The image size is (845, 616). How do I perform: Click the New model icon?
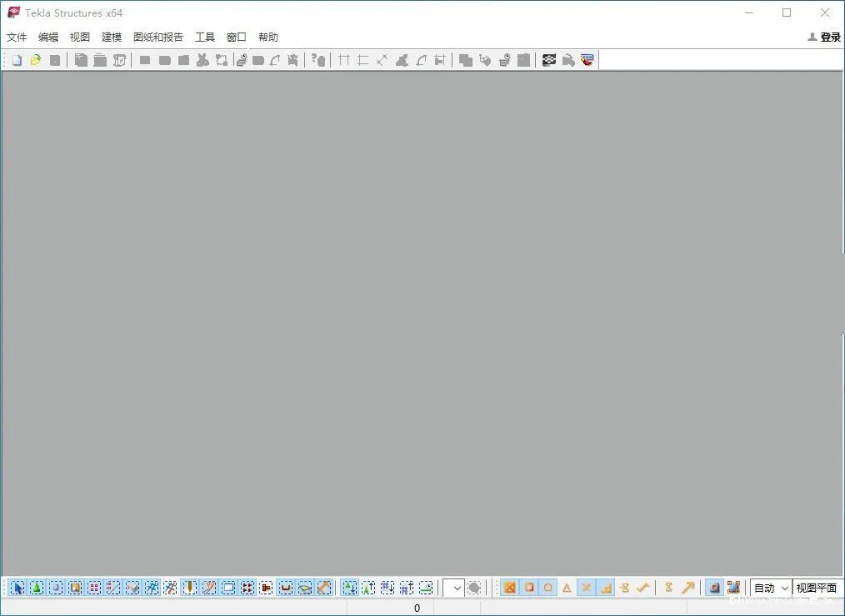click(x=17, y=60)
